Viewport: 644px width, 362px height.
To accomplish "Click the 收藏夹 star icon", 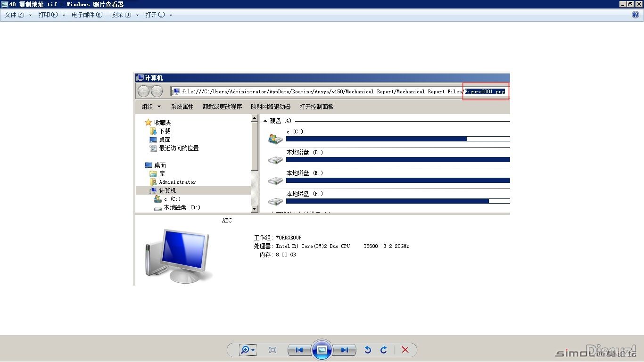I will [149, 123].
